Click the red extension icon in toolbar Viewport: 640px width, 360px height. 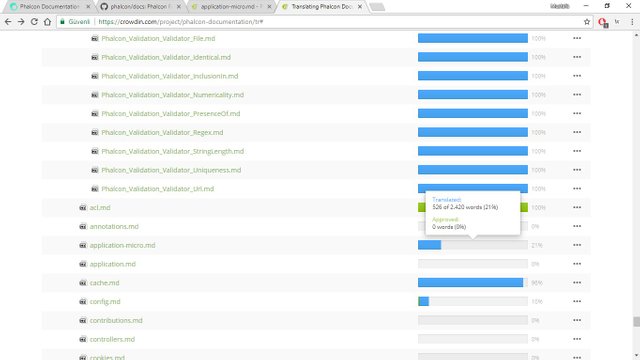[603, 22]
